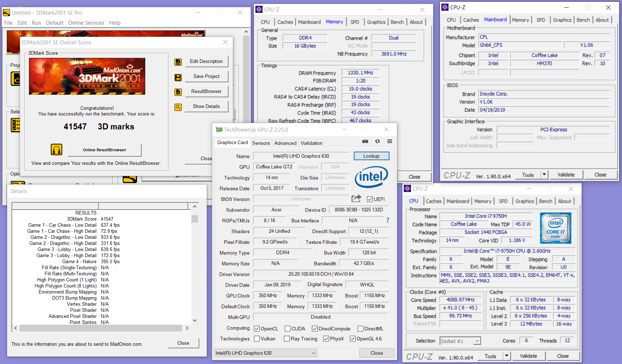Click the DRAM Frequency value 1330.1 MHz
This screenshot has width=622, height=364.
click(360, 73)
